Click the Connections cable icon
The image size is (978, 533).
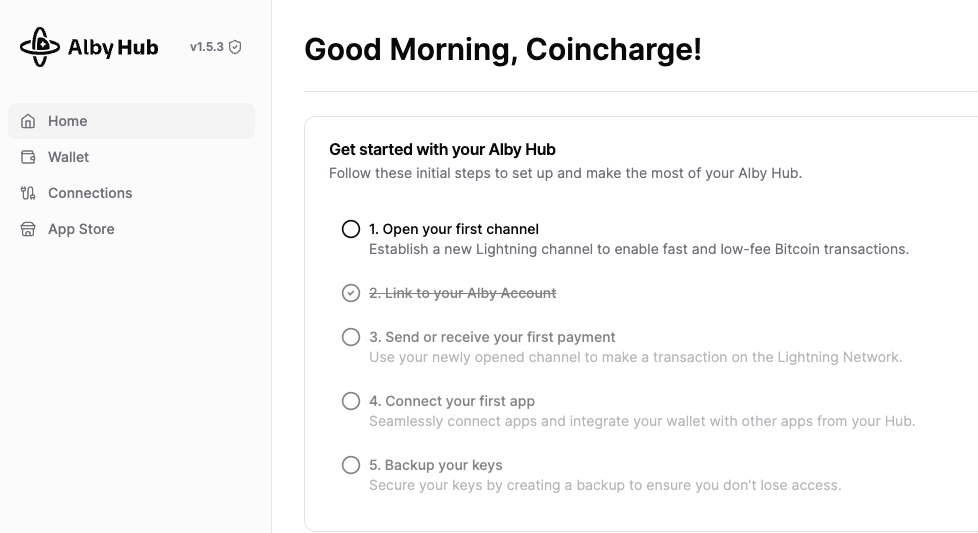(x=28, y=193)
